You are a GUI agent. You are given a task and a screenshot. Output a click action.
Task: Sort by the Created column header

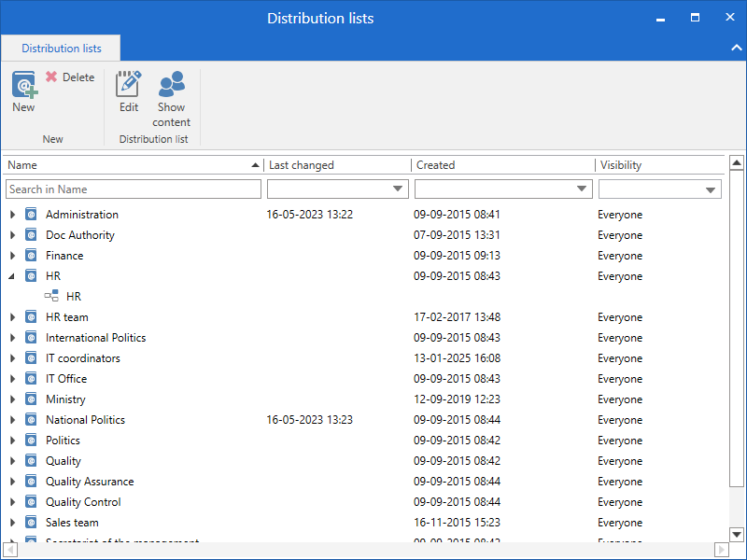tap(500, 165)
